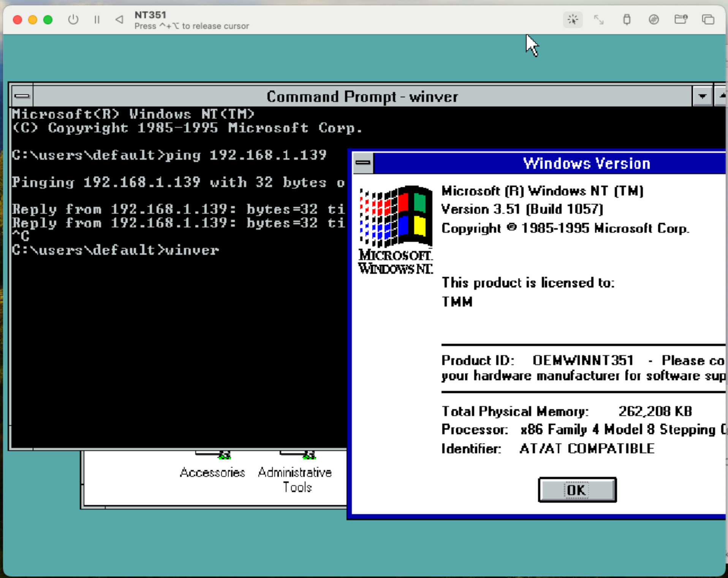
Task: Open the Command Prompt control menu box
Action: (x=22, y=96)
